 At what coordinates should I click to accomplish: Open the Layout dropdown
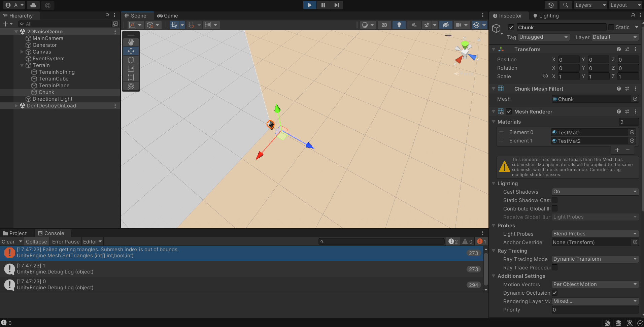pos(625,5)
